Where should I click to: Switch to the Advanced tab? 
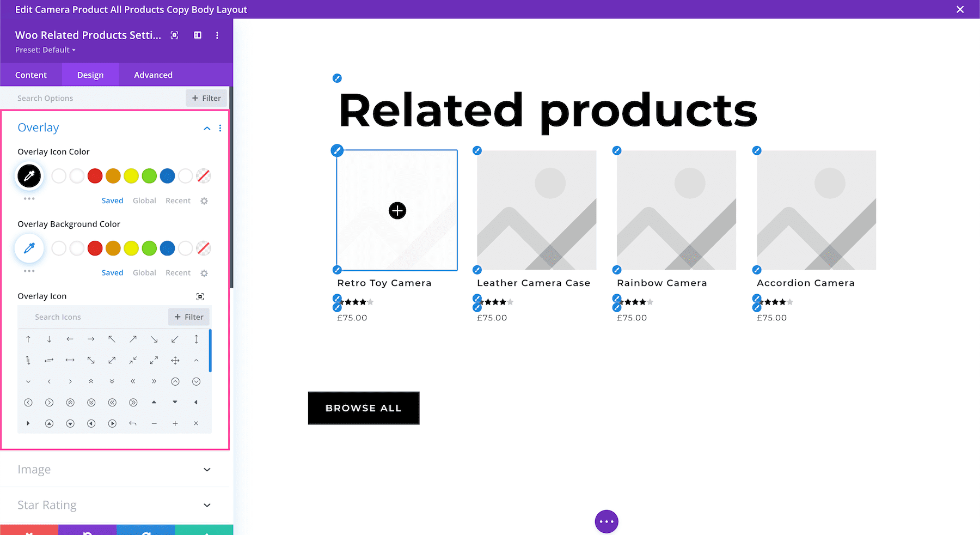pos(153,75)
